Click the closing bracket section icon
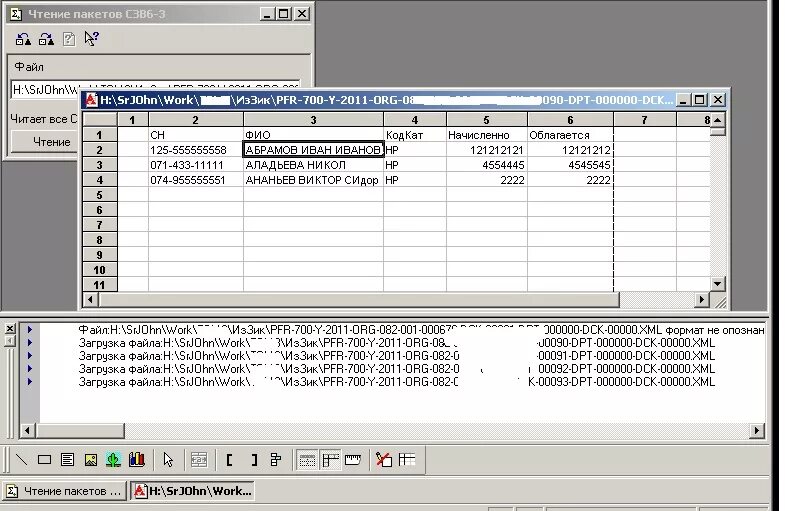This screenshot has width=785, height=511. pyautogui.click(x=254, y=459)
